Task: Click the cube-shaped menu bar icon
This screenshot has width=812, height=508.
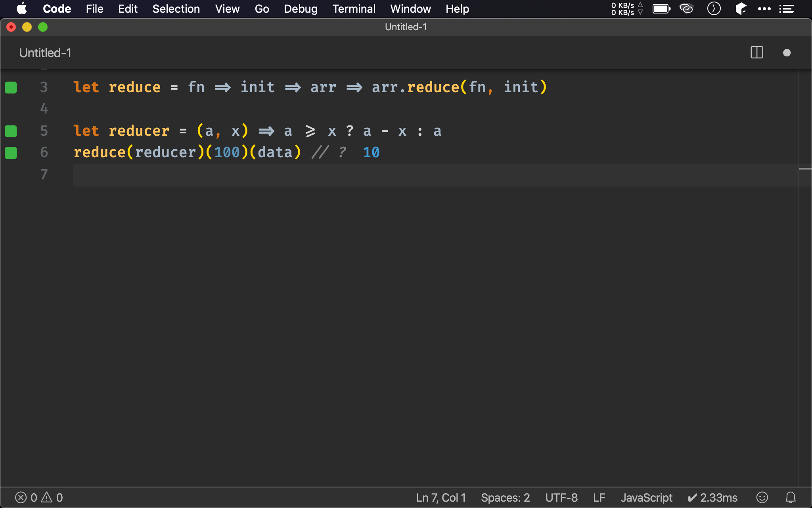Action: [740, 9]
